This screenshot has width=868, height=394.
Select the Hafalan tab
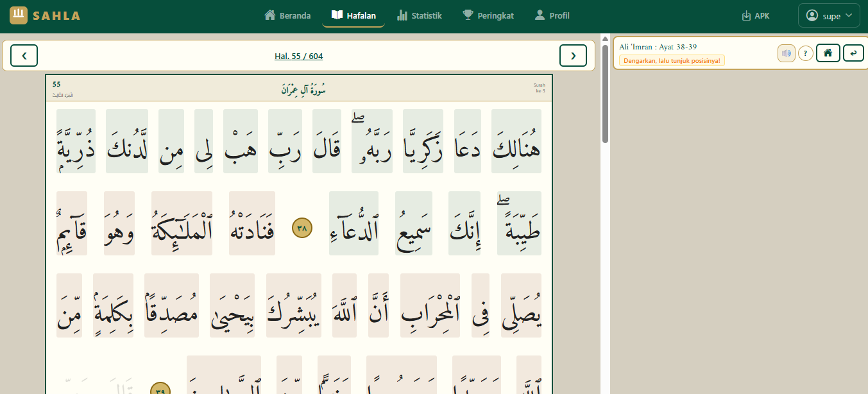[353, 15]
